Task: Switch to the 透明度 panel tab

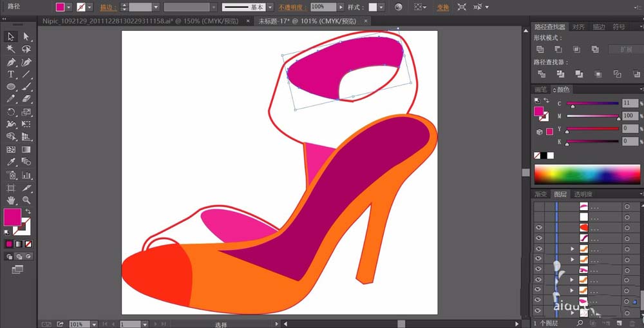Action: pos(583,194)
